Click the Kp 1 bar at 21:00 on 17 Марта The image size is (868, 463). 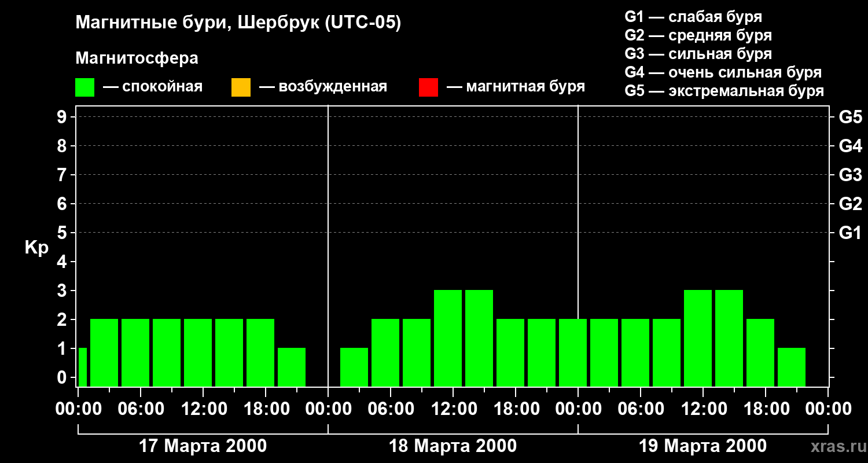pyautogui.click(x=292, y=367)
